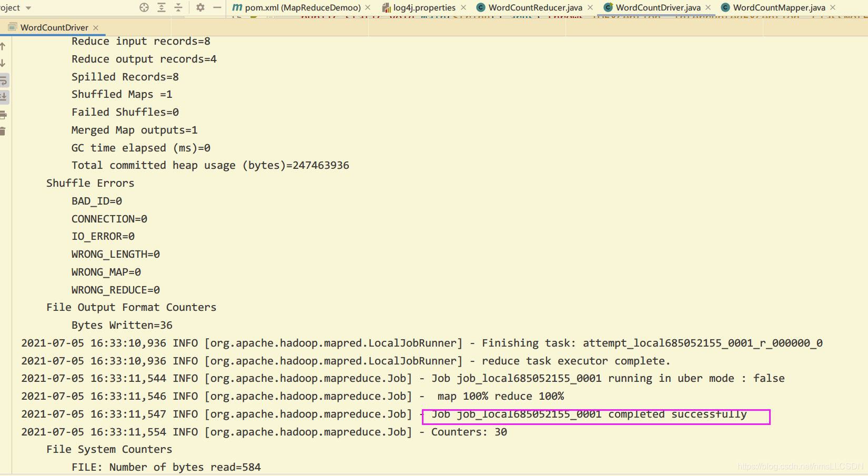868x476 pixels.
Task: Click the 'Total committed heap usage' line
Action: tap(210, 166)
